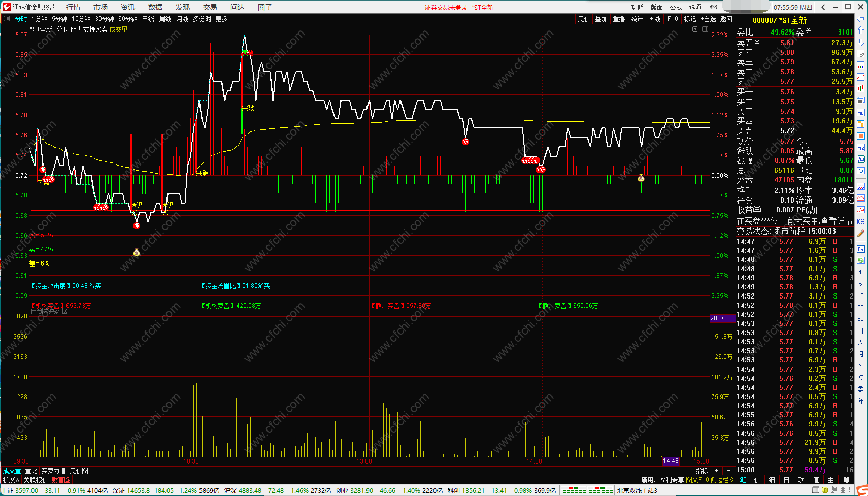Click the panel layout icon above the chart's top right
This screenshot has width=868, height=496.
705,29
